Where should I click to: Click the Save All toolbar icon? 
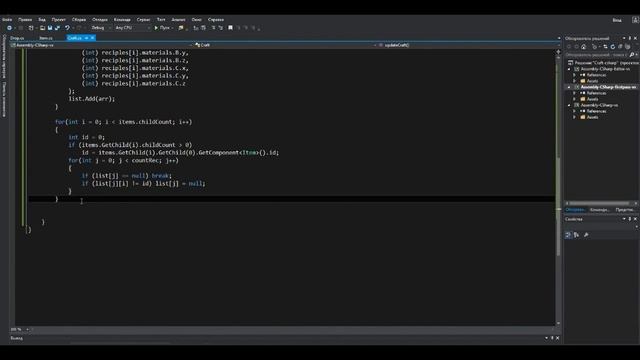(x=57, y=28)
